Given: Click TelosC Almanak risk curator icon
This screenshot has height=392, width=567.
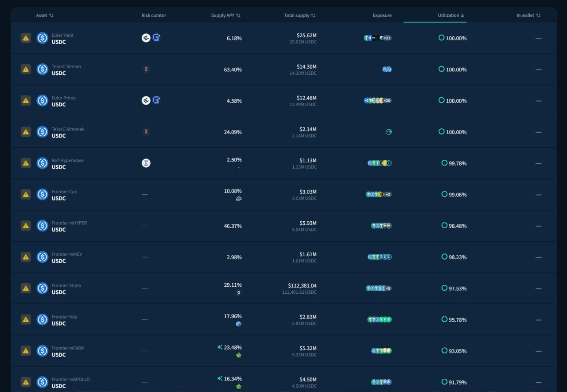Looking at the screenshot, I should click(146, 132).
